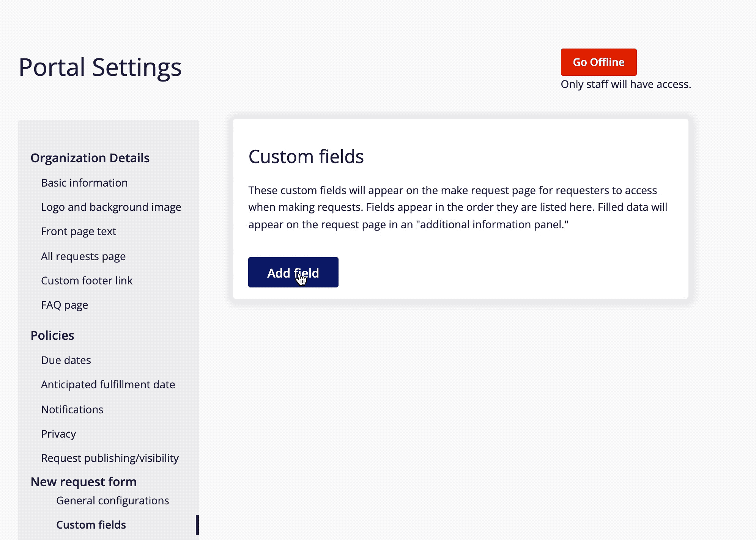Select Front page text in sidebar
The image size is (756, 540).
(x=78, y=231)
